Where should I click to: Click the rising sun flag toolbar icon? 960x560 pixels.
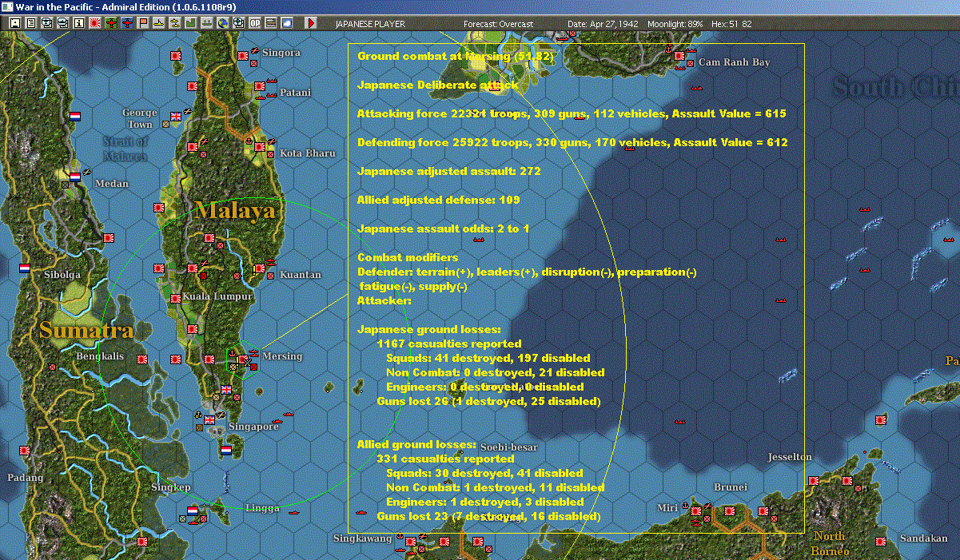[94, 23]
